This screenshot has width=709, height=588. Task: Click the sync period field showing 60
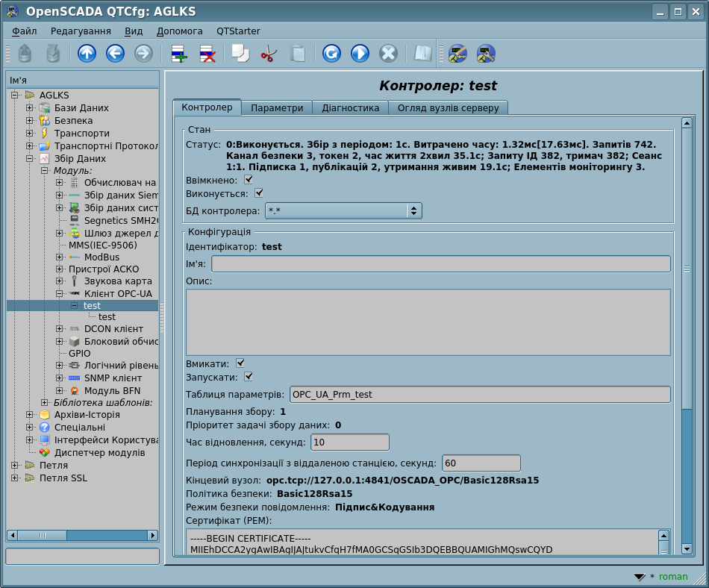(x=481, y=463)
